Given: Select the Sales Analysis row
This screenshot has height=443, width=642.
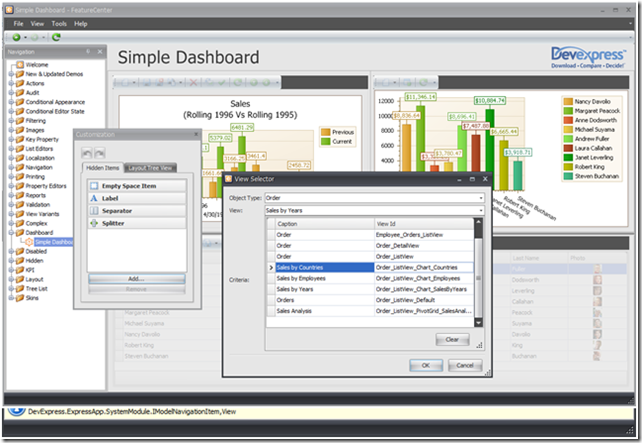Looking at the screenshot, I should (x=371, y=311).
